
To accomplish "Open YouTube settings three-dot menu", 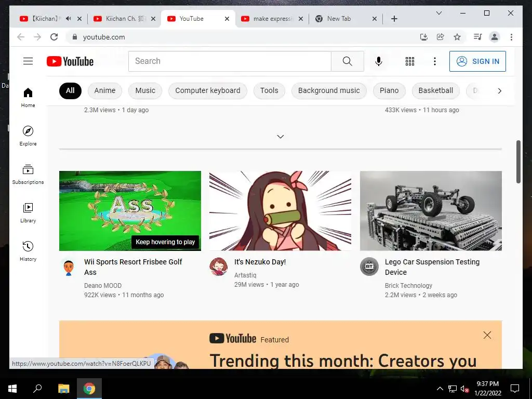I will 435,61.
